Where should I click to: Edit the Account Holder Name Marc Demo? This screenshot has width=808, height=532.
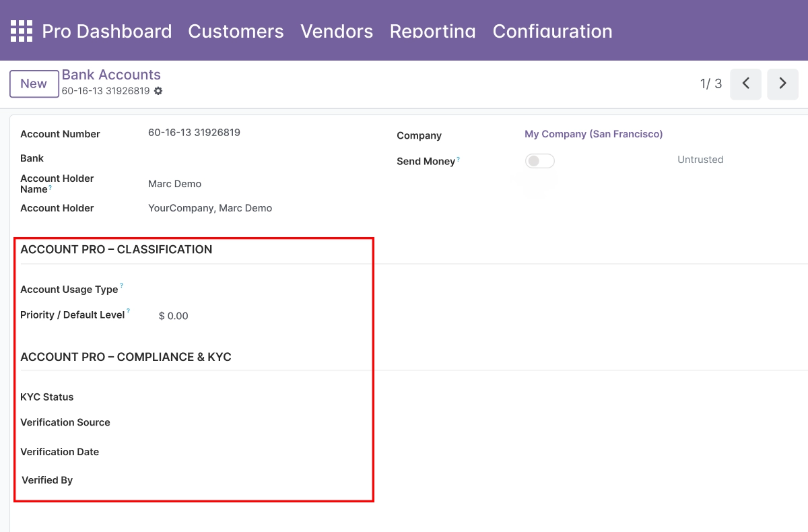point(174,184)
